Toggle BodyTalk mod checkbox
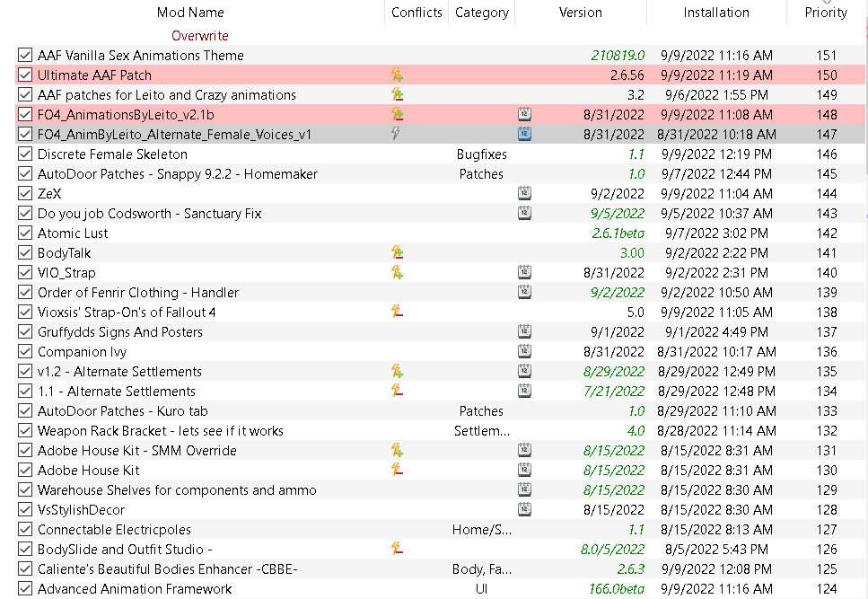The image size is (868, 599). [25, 253]
